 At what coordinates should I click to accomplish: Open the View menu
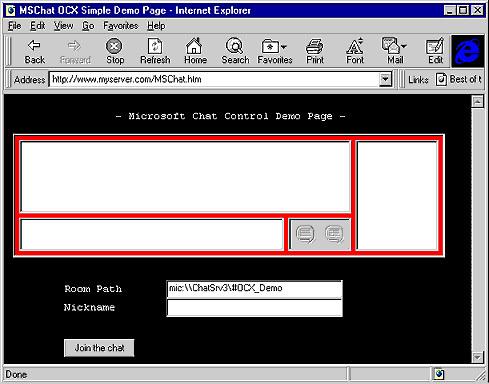[x=63, y=26]
